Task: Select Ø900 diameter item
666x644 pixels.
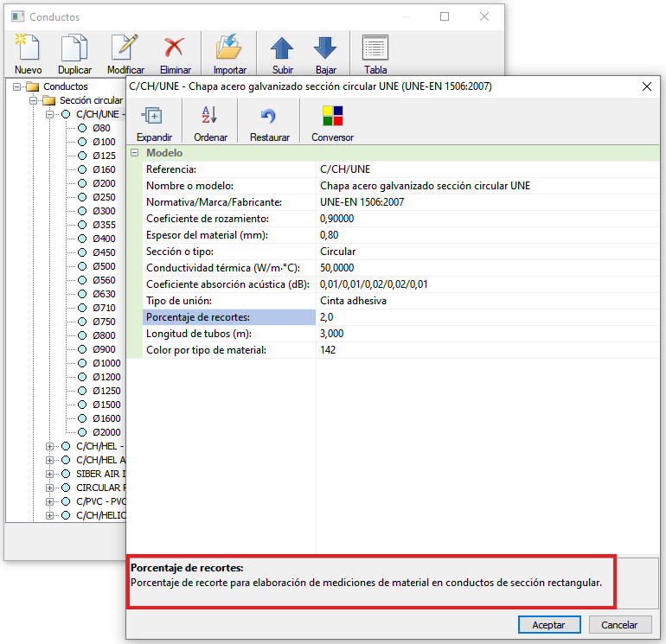Action: tap(104, 349)
